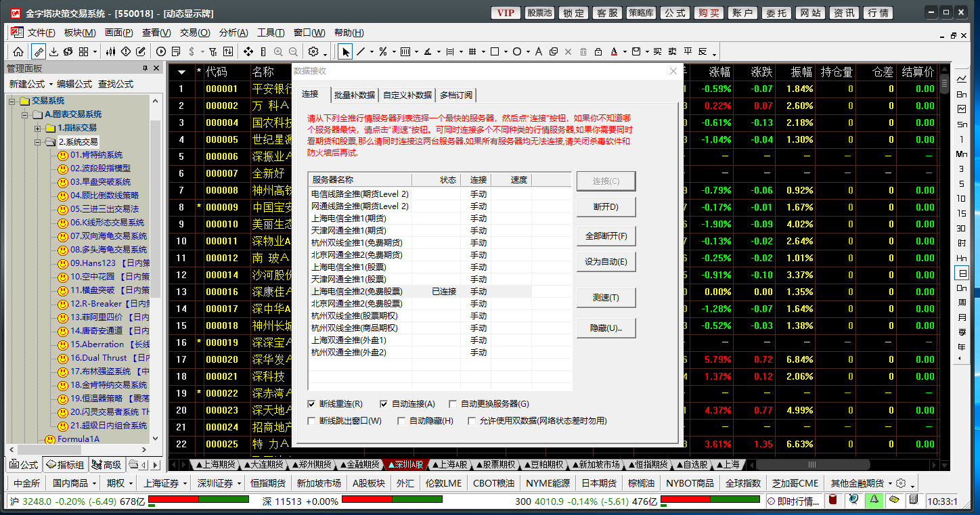
Task: Click the 测速(T) speed test button
Action: [606, 298]
